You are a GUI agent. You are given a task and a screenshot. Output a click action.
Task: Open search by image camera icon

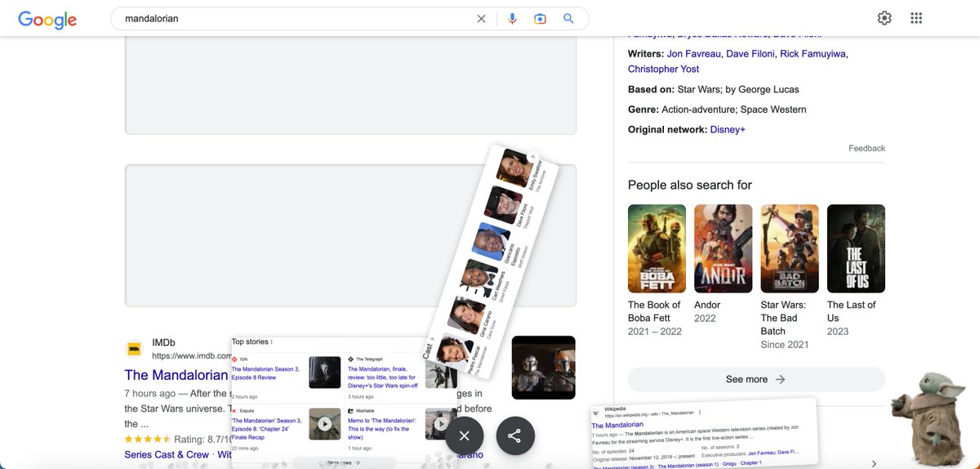point(540,19)
